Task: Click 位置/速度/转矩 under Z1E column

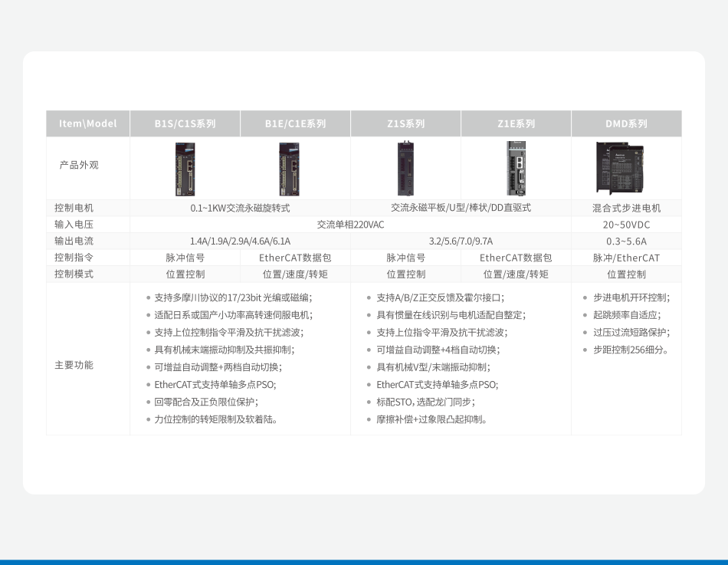Action: pyautogui.click(x=516, y=274)
